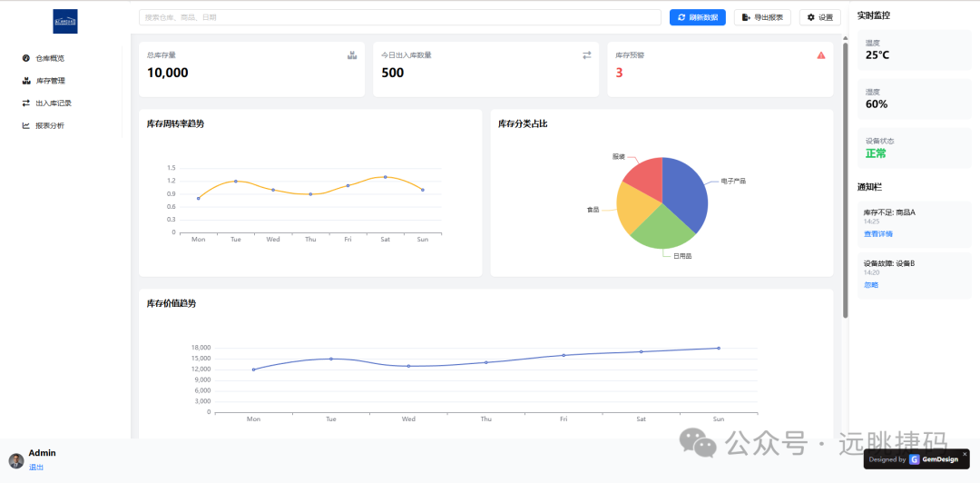
Task: Open 库存管理 boxes icon
Action: click(26, 81)
